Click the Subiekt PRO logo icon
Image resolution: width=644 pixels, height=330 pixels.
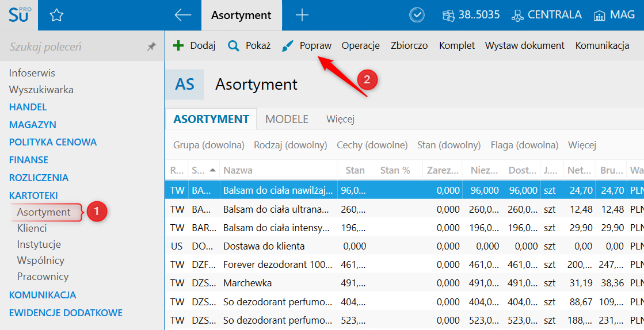pos(19,16)
